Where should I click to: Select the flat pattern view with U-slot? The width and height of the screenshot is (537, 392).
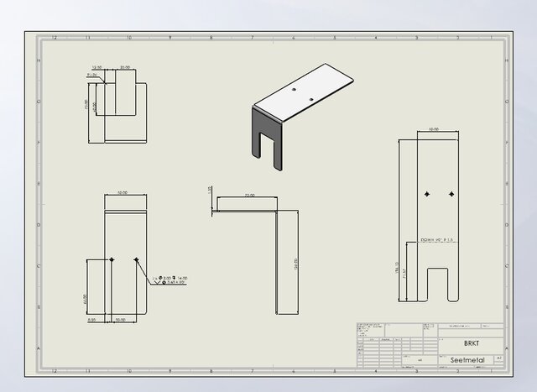coord(438,221)
